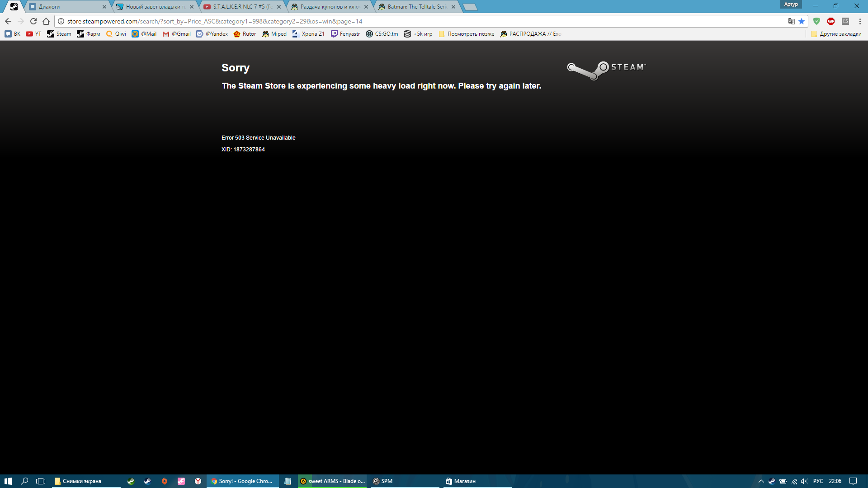Image resolution: width=868 pixels, height=488 pixels.
Task: Open the Xperia Z1 bookmark
Action: (309, 34)
